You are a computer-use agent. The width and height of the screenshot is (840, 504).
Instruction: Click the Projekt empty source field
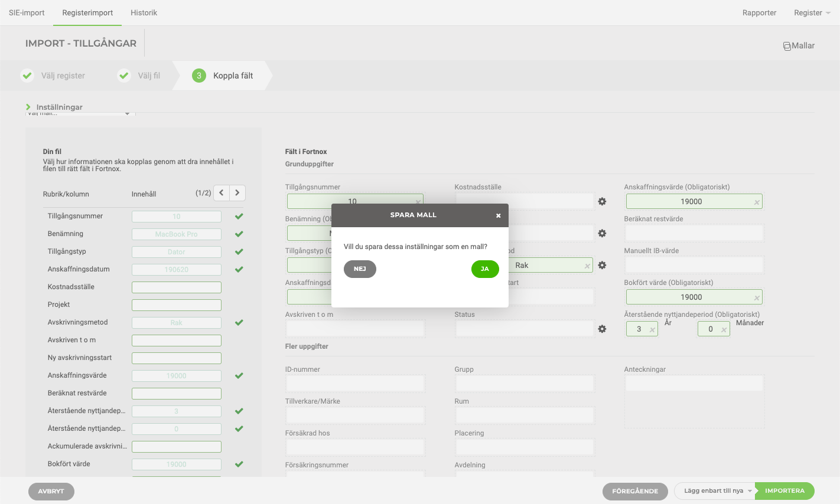pos(177,305)
